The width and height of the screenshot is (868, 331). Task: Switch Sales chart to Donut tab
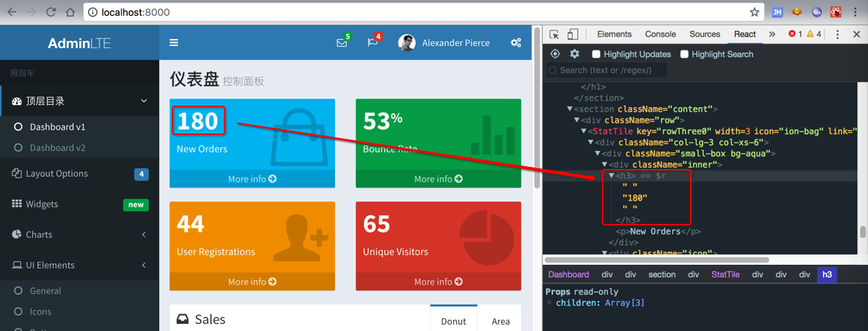(x=453, y=321)
